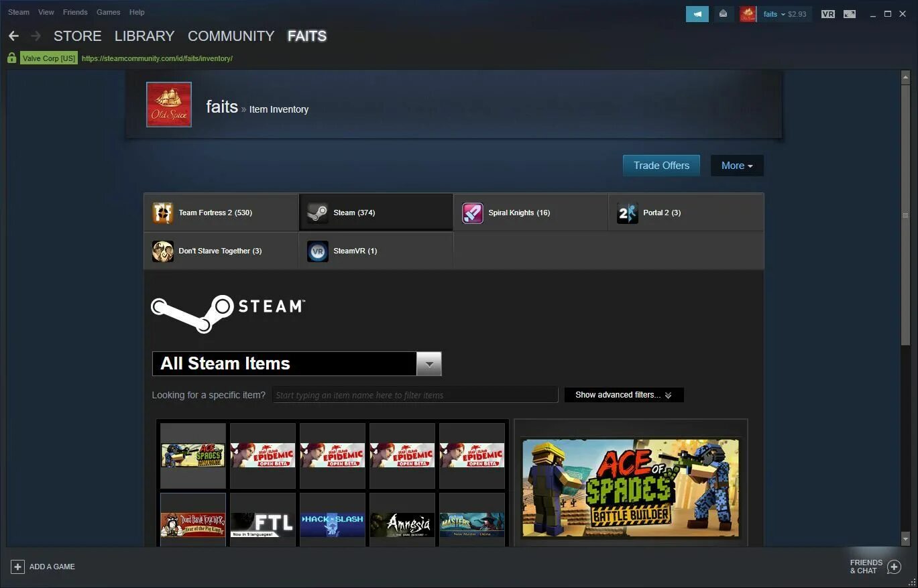The image size is (918, 588).
Task: Expand the More dropdown button
Action: point(737,166)
